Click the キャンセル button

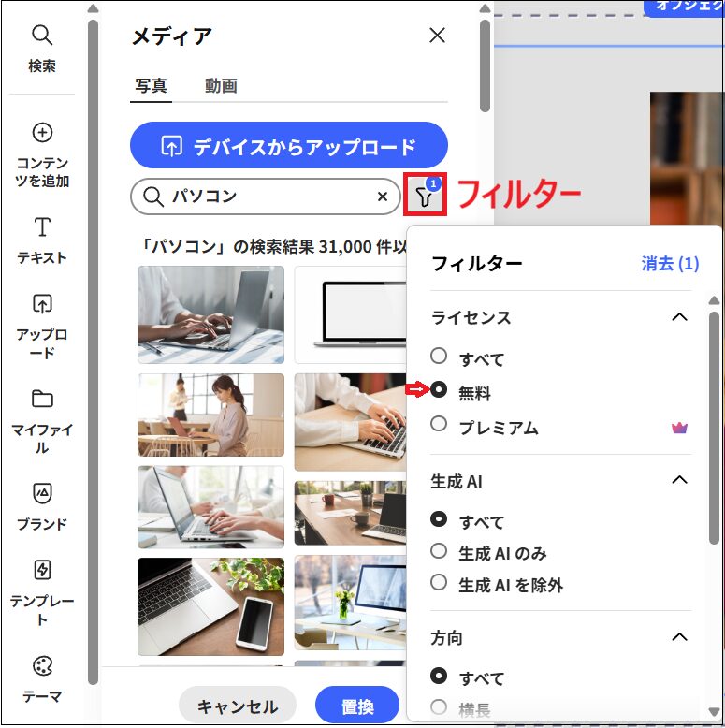click(x=238, y=706)
